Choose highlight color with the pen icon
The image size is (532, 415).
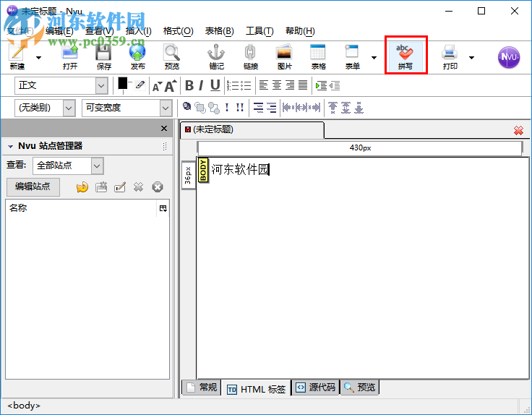tap(140, 85)
